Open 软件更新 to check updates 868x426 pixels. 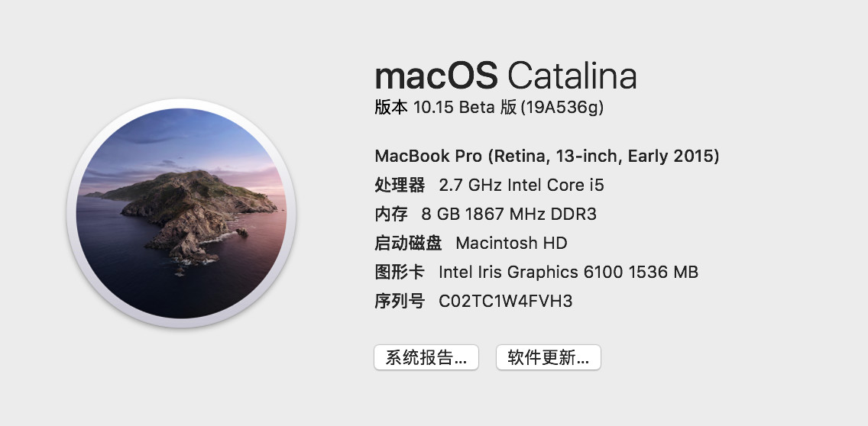tap(548, 357)
